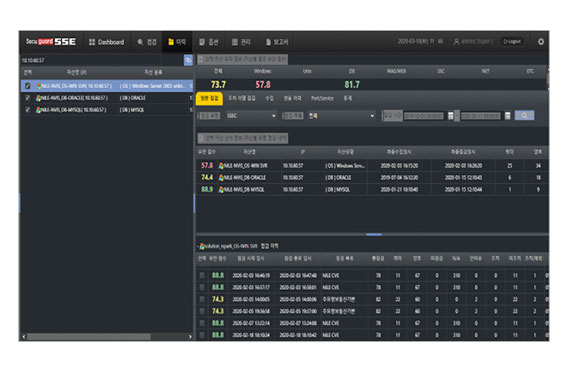Click the start date input field
The height and width of the screenshot is (365, 568).
[423, 116]
